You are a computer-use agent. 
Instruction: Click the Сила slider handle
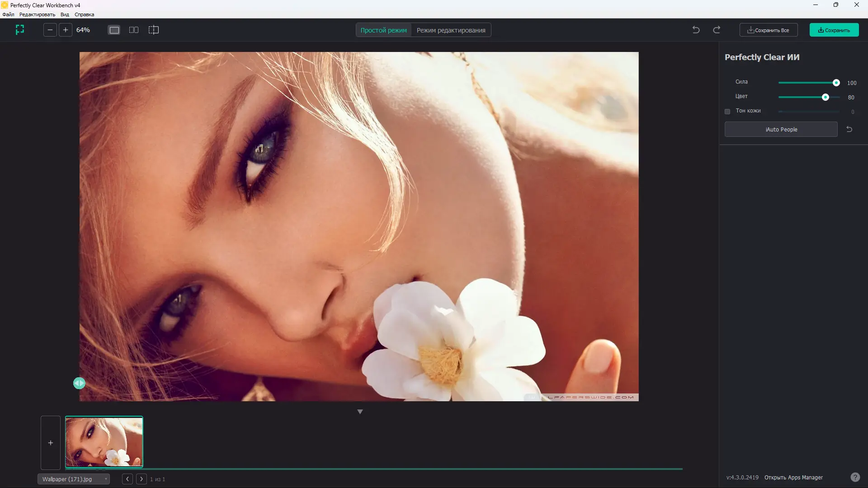(x=836, y=83)
